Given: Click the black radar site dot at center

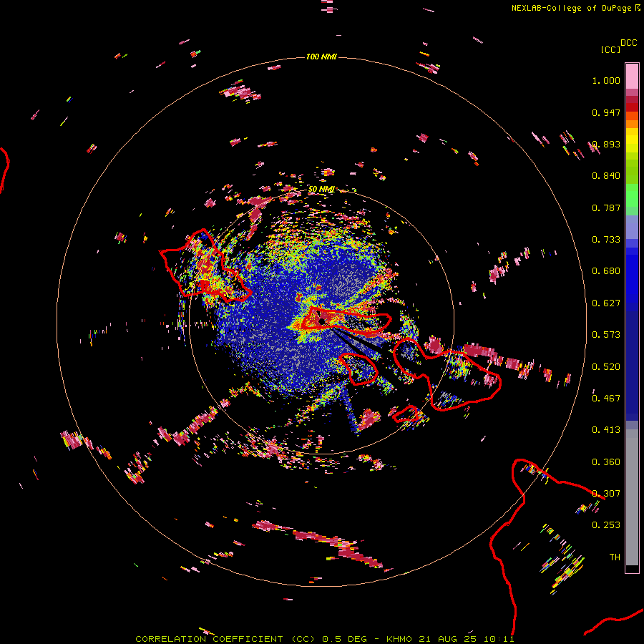Looking at the screenshot, I should [322, 321].
